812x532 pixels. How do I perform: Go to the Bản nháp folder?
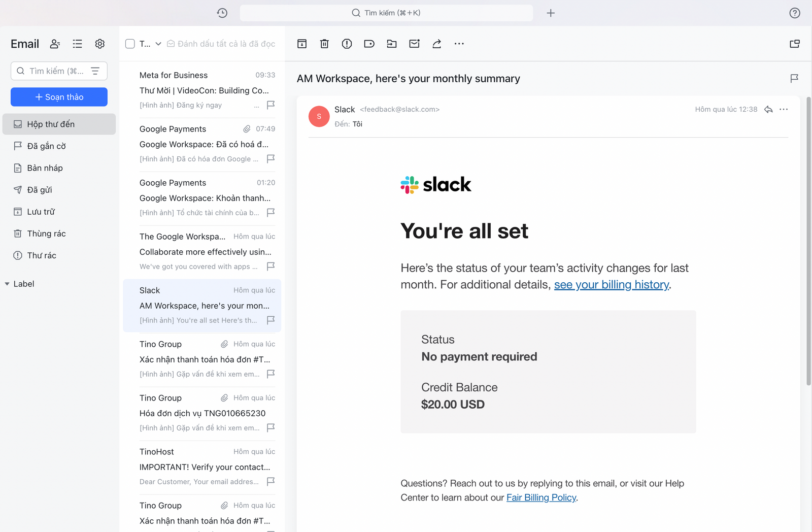(x=45, y=168)
